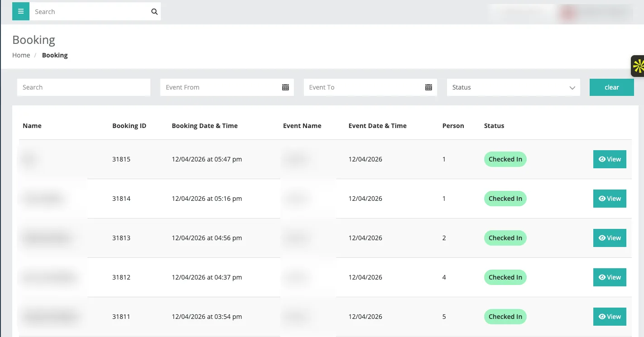Focus the booking filter Search field
This screenshot has height=337, width=644.
coord(83,87)
